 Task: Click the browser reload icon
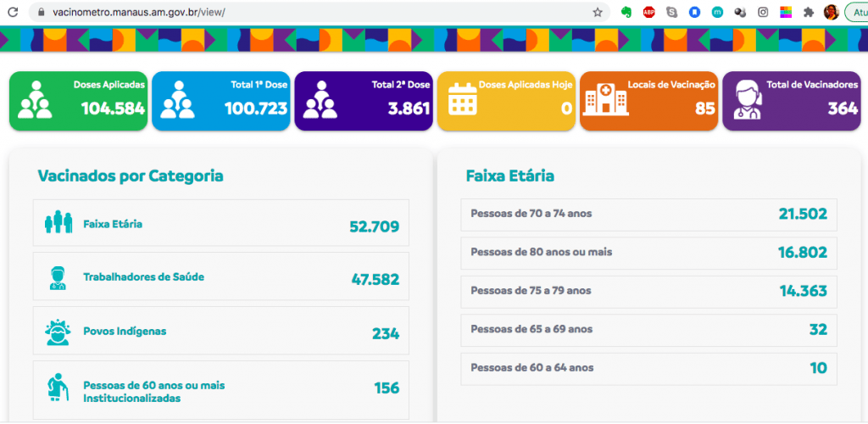pyautogui.click(x=13, y=12)
